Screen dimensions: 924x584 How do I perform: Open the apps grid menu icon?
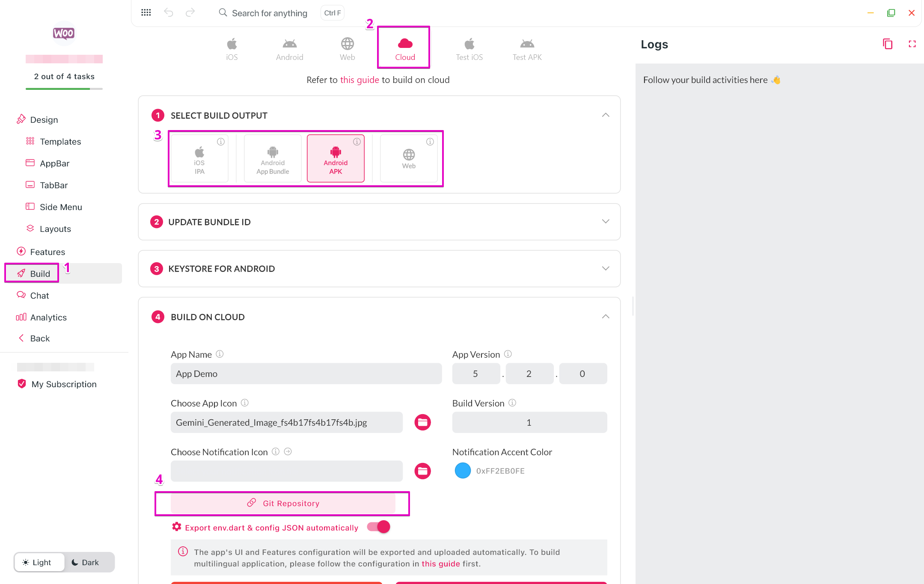146,12
